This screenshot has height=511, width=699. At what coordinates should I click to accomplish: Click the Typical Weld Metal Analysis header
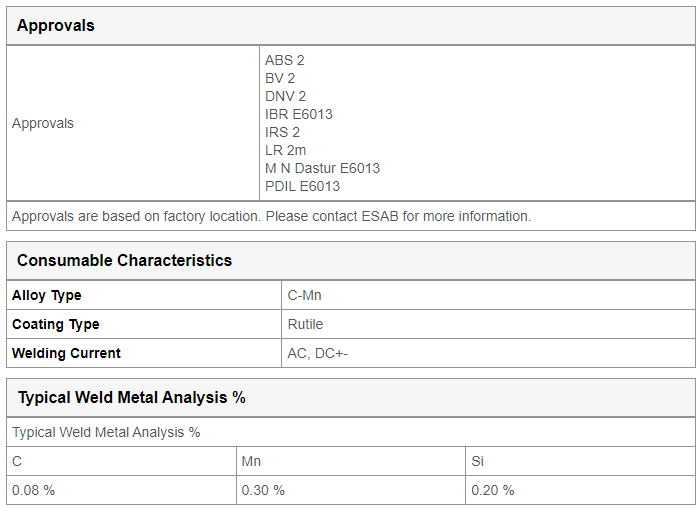pos(132,397)
